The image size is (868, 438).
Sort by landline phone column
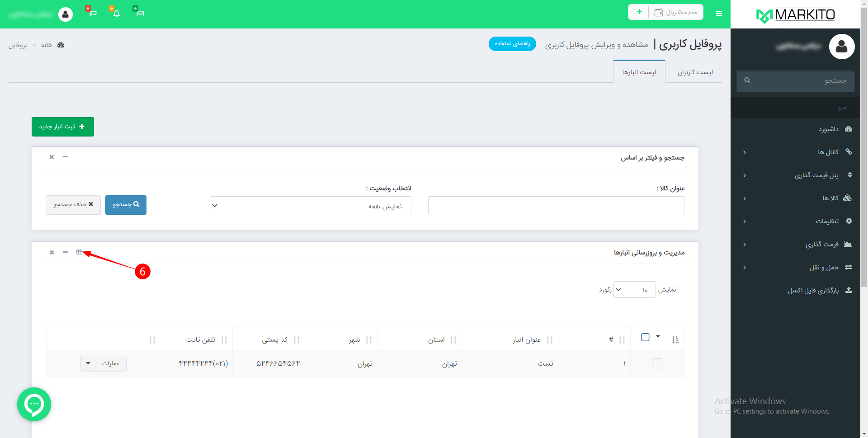[x=224, y=340]
